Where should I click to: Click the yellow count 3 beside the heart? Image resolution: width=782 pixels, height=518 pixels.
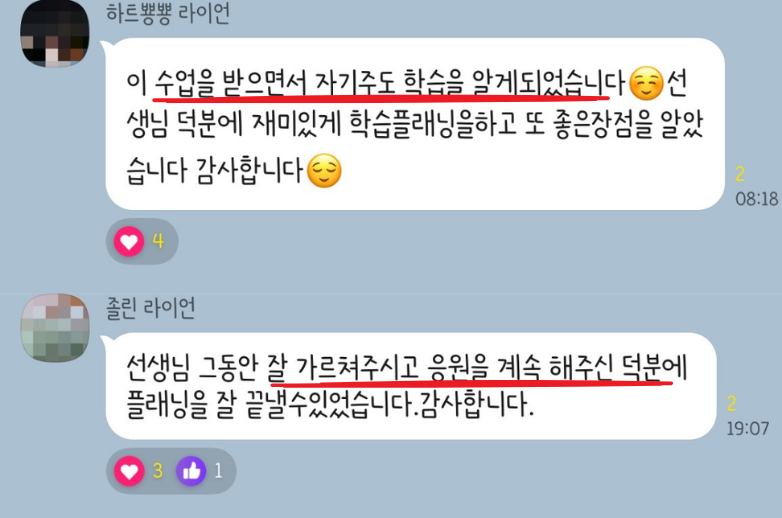coord(158,471)
